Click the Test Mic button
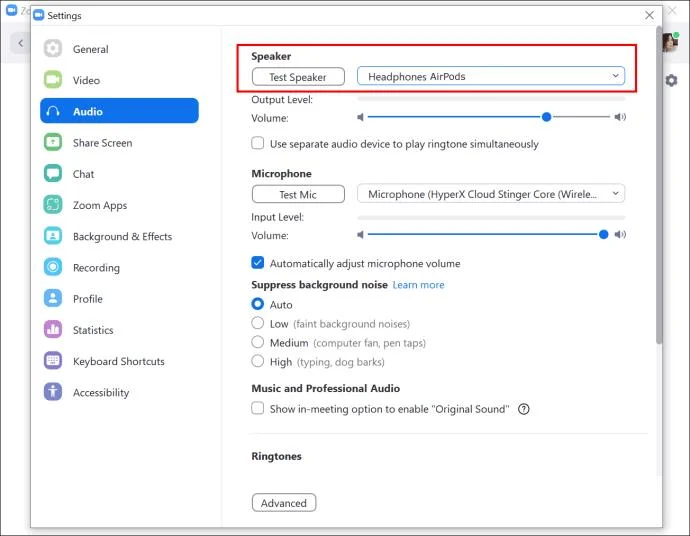 click(298, 194)
